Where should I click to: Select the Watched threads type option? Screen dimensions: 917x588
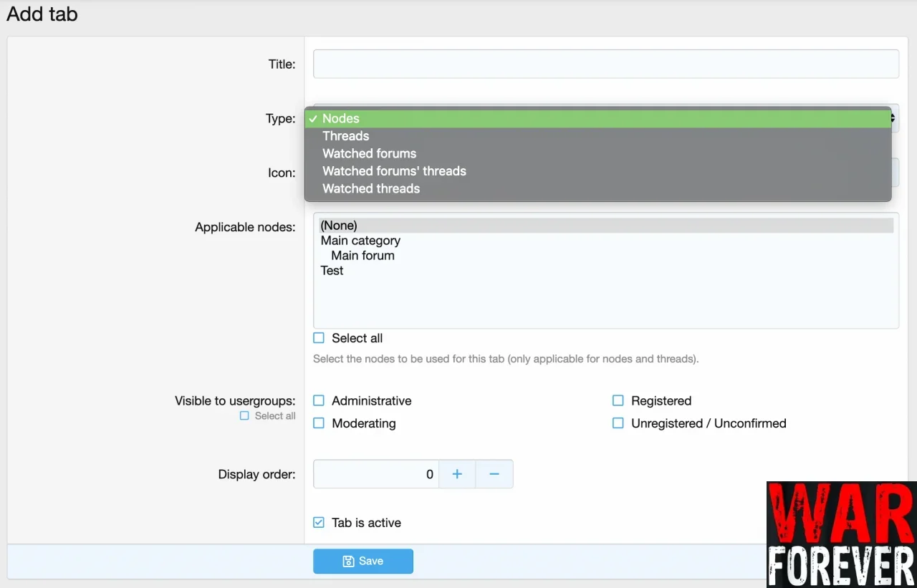tap(598, 188)
